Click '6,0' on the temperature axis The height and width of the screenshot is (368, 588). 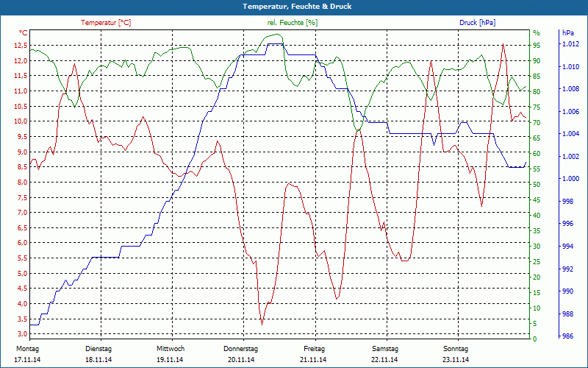pyautogui.click(x=22, y=243)
